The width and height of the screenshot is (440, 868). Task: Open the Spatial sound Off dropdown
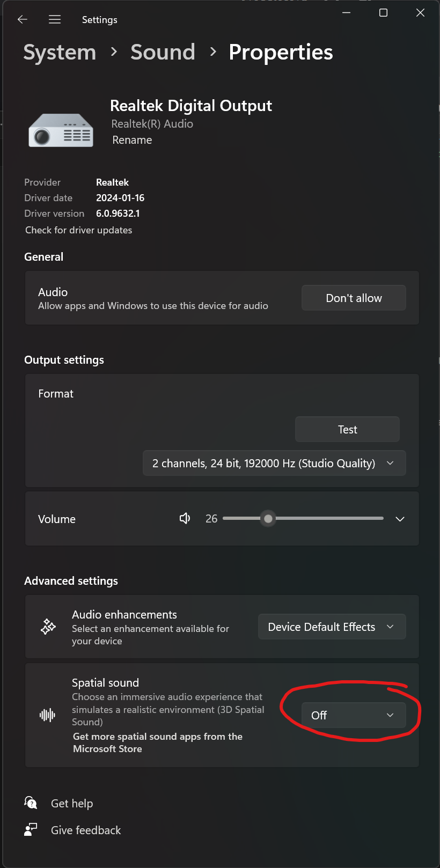(x=353, y=715)
